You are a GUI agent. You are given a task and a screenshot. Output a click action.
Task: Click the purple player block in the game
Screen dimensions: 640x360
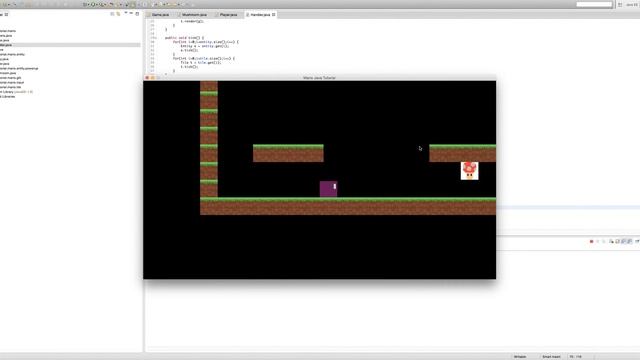pyautogui.click(x=328, y=189)
